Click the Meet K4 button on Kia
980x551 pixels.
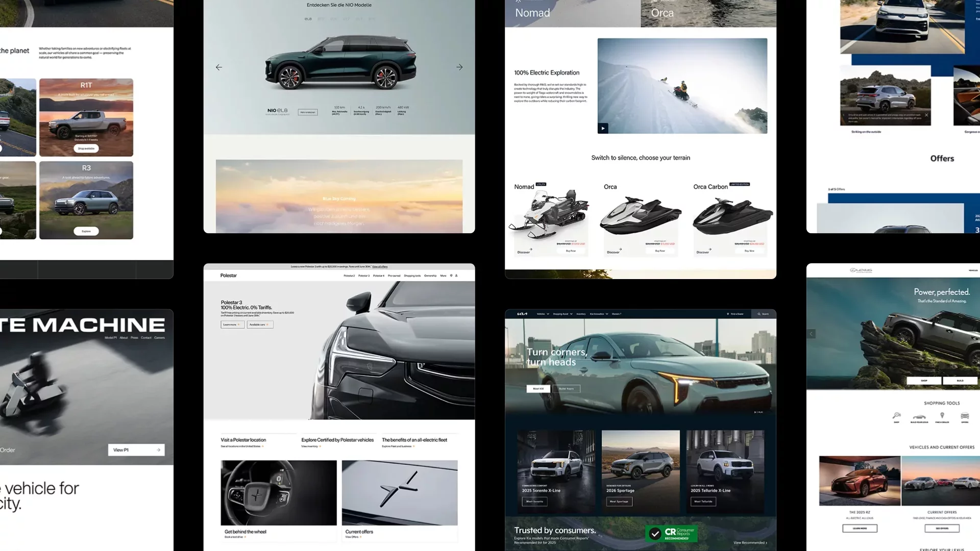pos(538,389)
